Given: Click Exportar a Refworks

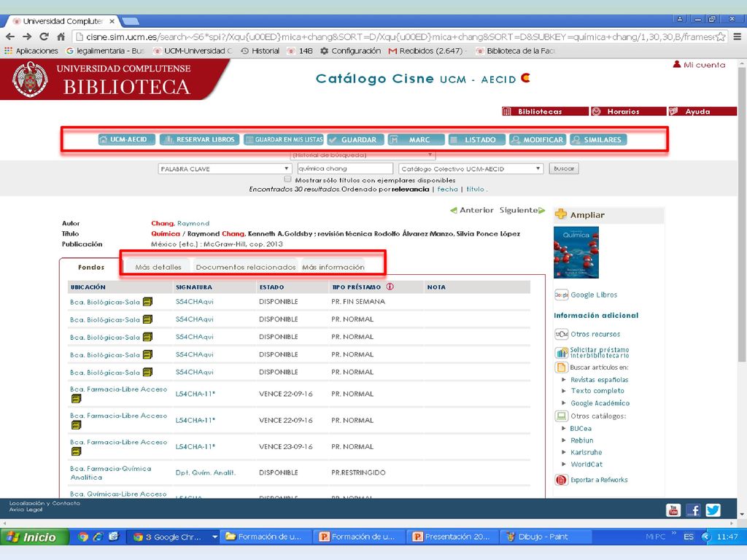Looking at the screenshot, I should click(599, 480).
